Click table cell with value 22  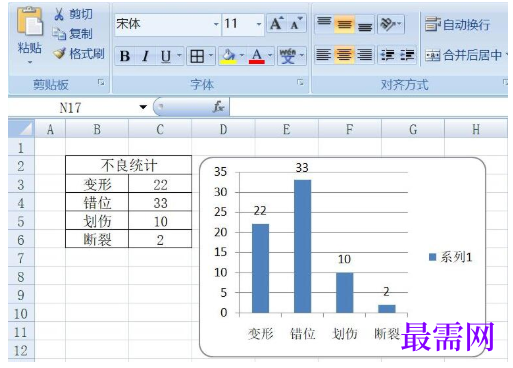tap(160, 184)
